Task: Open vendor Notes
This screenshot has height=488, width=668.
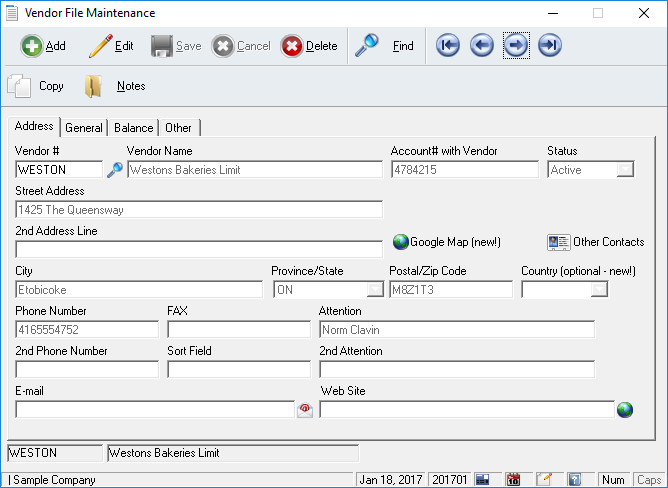Action: [116, 86]
